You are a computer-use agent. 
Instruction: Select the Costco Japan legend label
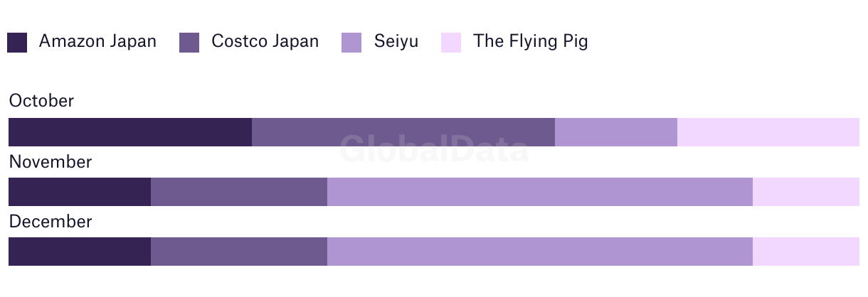click(265, 41)
